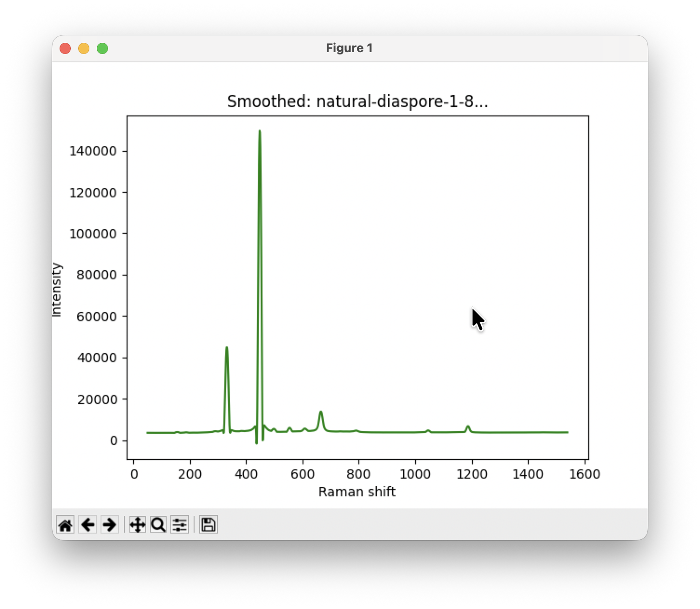Click the small peak near Raman shift 1200

pyautogui.click(x=468, y=426)
